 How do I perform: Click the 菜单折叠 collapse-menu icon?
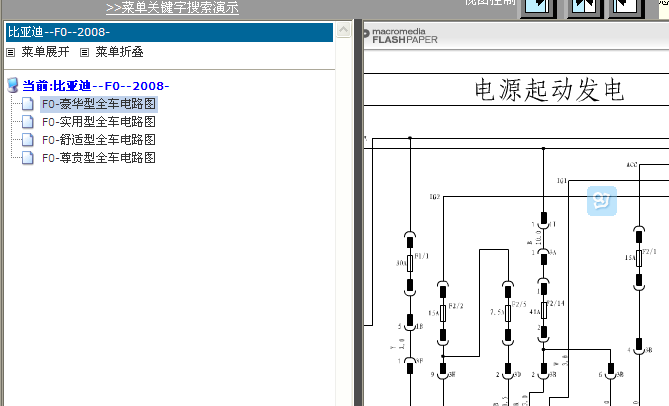84,52
